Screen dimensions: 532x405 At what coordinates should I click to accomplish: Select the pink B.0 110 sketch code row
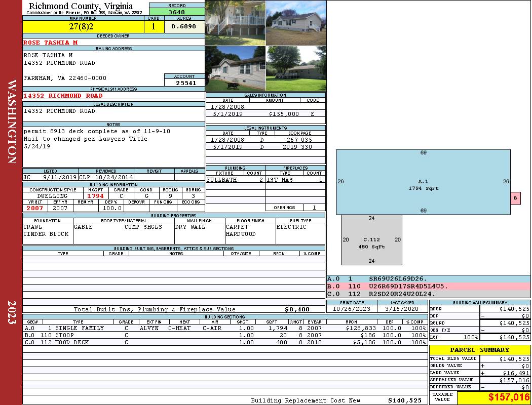[x=429, y=287]
